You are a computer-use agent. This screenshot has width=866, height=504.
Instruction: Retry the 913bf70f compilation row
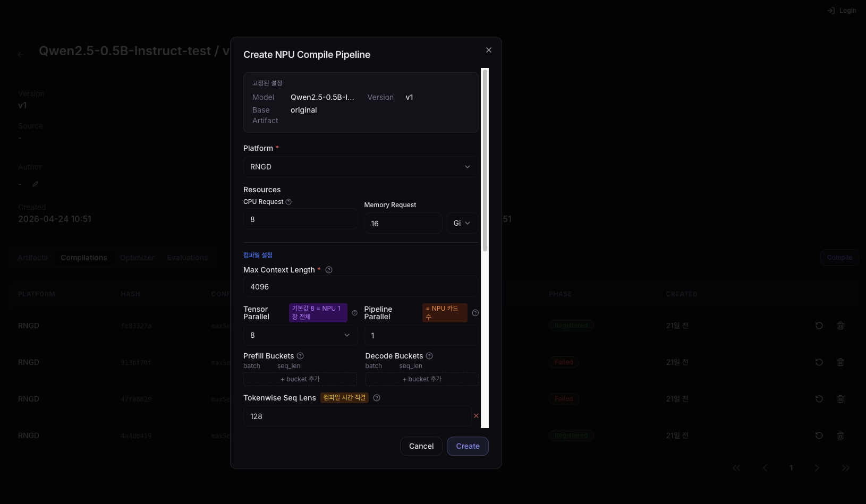(819, 362)
